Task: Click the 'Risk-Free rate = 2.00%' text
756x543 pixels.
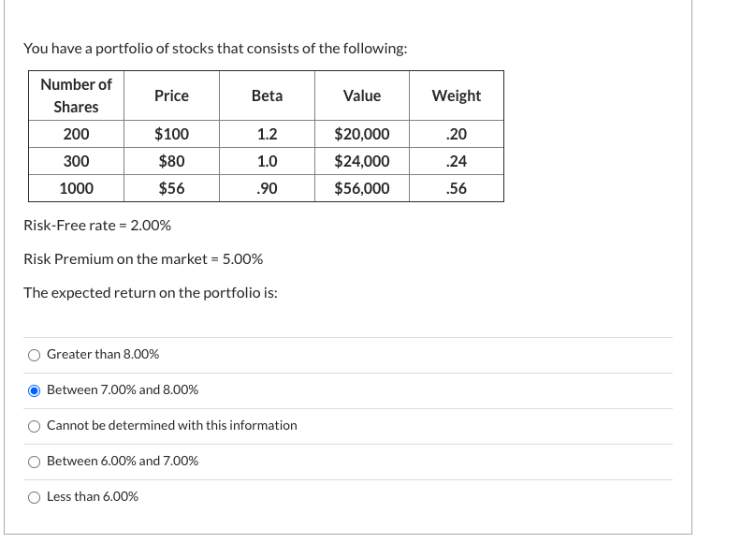Action: click(x=97, y=226)
